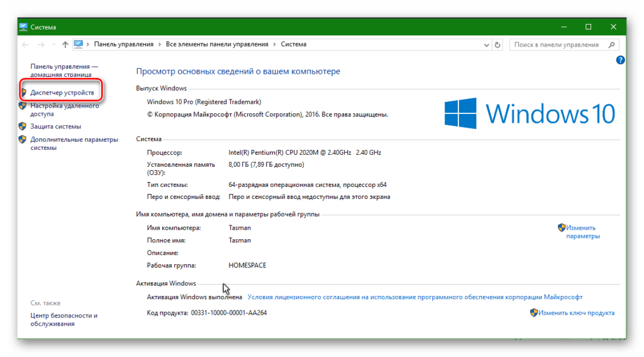Click the back navigation arrow
The image size is (644, 357).
[x=25, y=45]
